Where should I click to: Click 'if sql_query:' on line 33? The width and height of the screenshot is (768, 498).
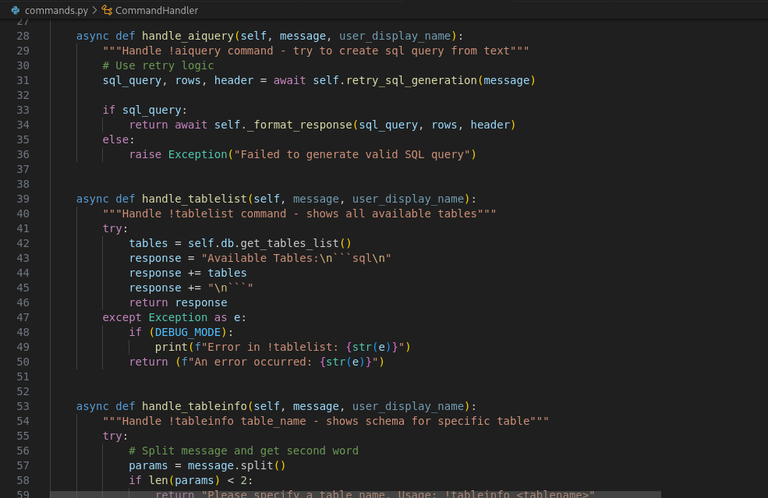[145, 110]
